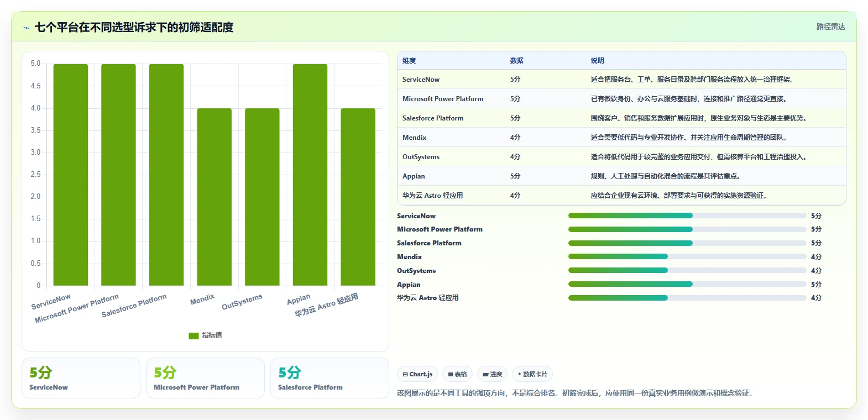Click the 指标值 legend label
Screen dimensions: 868x420
click(x=212, y=335)
